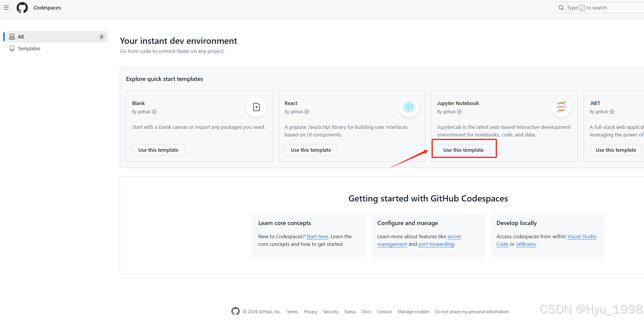
Task: Click 'Your instant dev environment' heading
Action: click(x=178, y=41)
